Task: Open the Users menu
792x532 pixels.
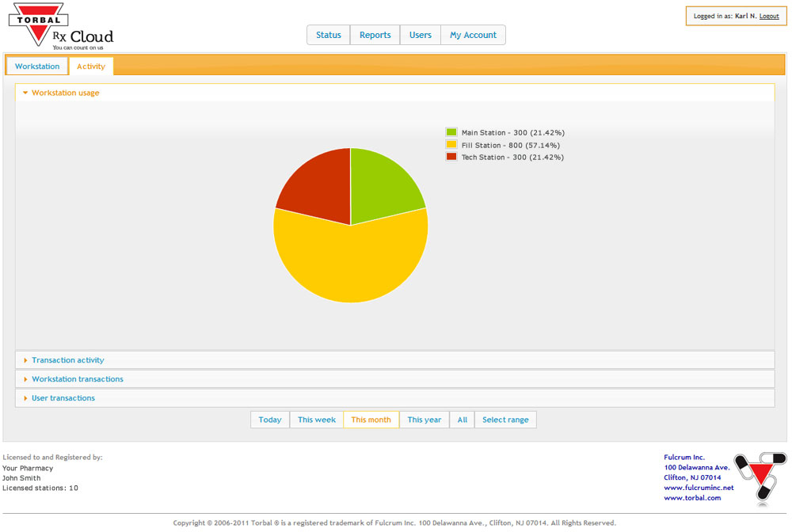Action: pos(421,35)
